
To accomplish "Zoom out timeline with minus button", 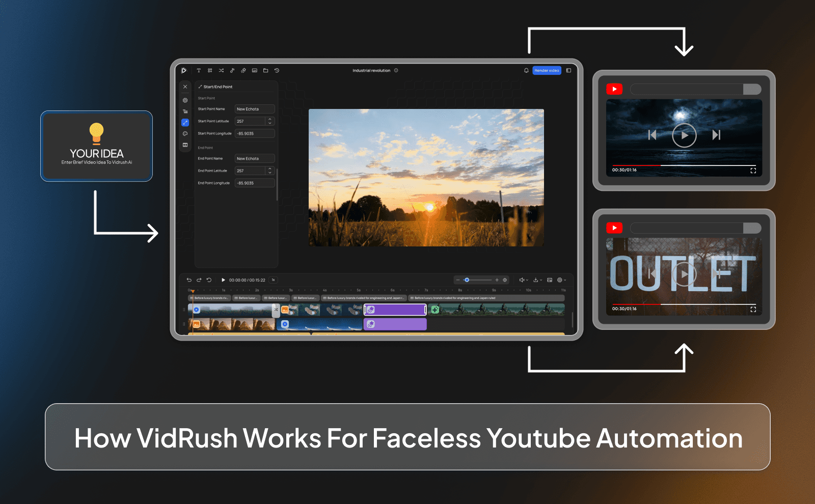I will point(458,280).
